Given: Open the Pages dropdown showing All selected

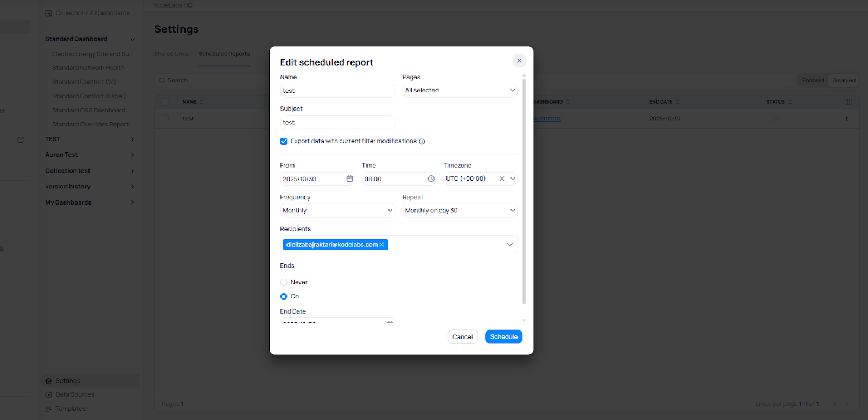Looking at the screenshot, I should (459, 91).
